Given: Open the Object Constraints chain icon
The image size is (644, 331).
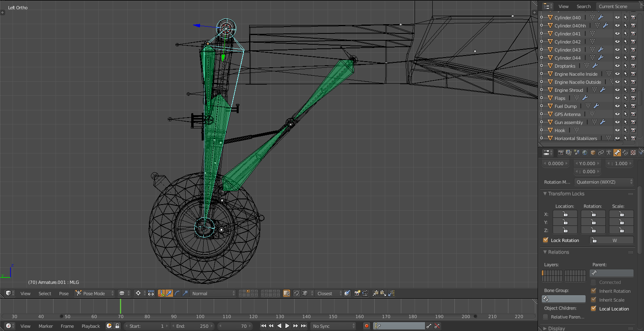Looking at the screenshot, I should pos(601,153).
